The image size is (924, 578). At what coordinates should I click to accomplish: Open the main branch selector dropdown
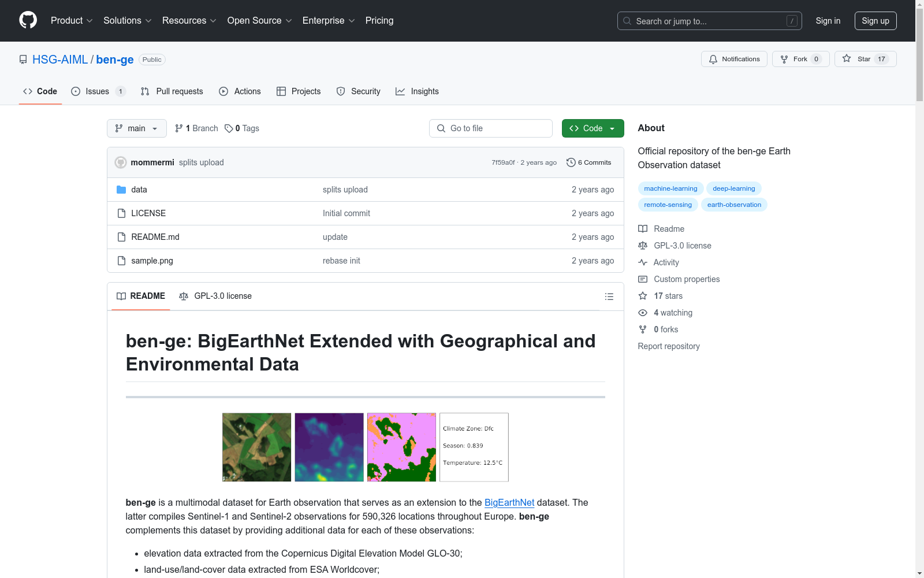(137, 128)
